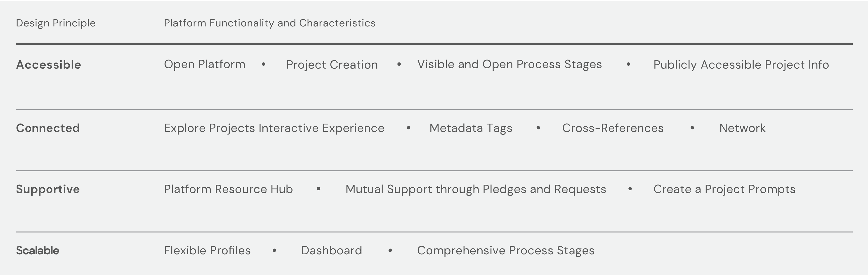
Task: Select the Accessible row label
Action: [x=49, y=65]
